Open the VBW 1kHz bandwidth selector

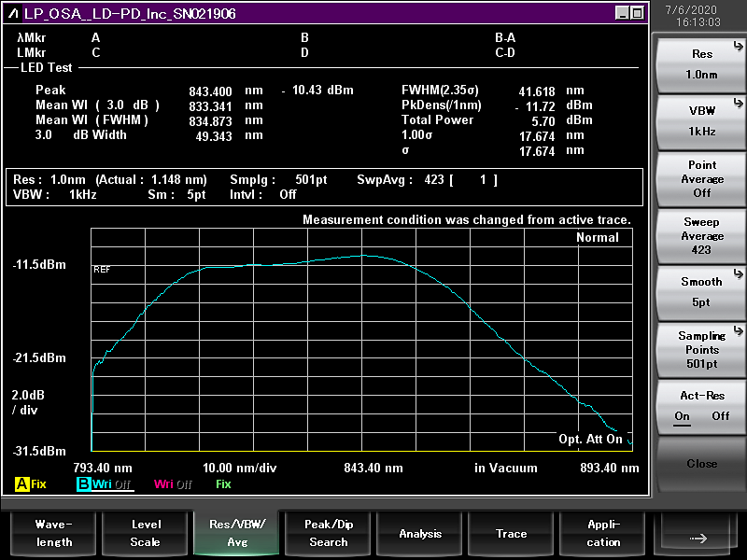[x=701, y=121]
